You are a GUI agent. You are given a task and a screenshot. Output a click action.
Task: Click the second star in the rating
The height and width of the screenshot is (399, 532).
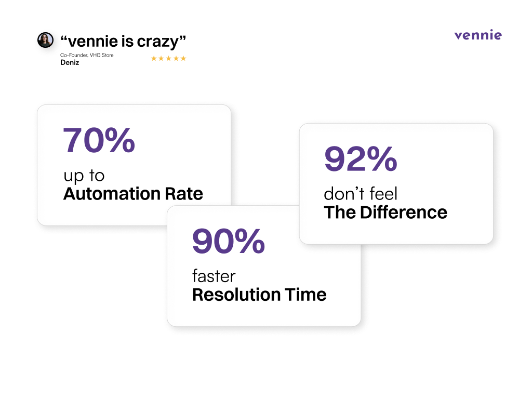pos(161,58)
